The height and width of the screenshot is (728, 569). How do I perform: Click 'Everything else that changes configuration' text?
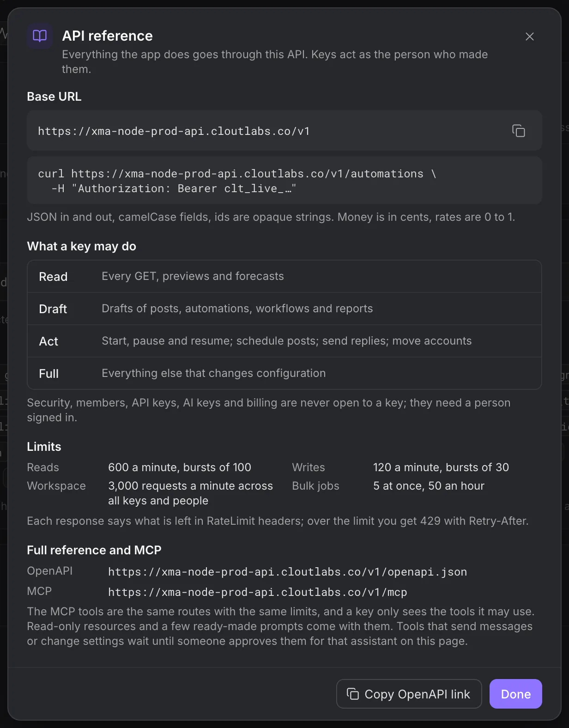213,373
